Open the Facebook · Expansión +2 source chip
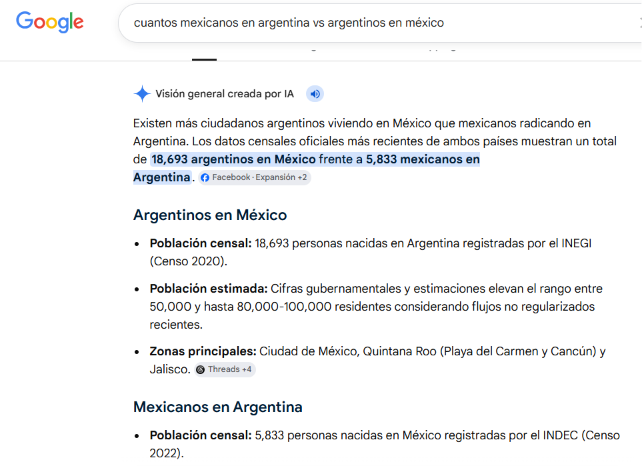Viewport: 642px width, 466px height. coord(254,177)
